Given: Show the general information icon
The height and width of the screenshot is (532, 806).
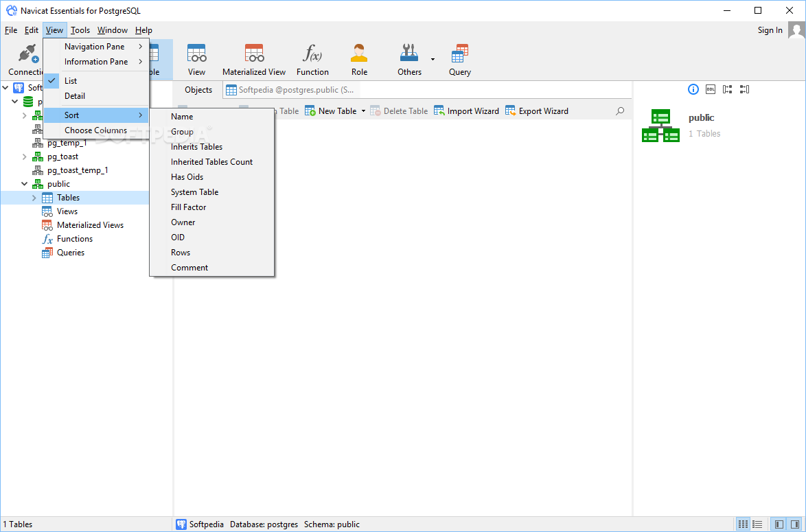Looking at the screenshot, I should click(693, 89).
